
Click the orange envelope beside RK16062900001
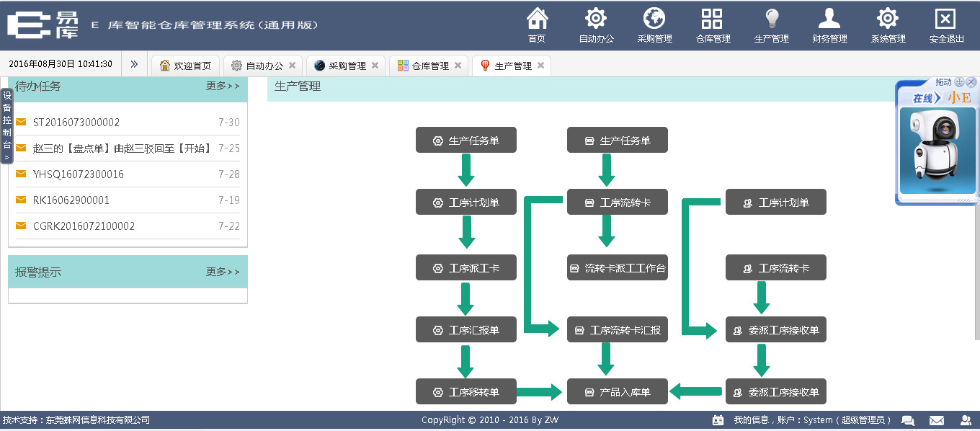20,200
